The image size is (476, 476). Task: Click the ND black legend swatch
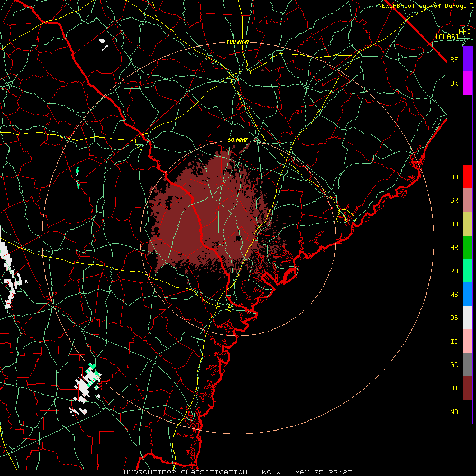click(467, 411)
